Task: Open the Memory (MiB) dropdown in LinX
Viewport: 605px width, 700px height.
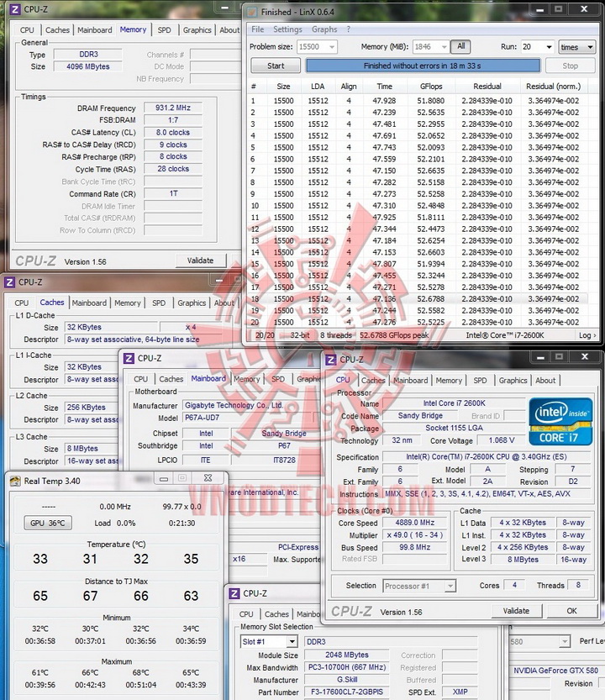Action: pyautogui.click(x=444, y=47)
